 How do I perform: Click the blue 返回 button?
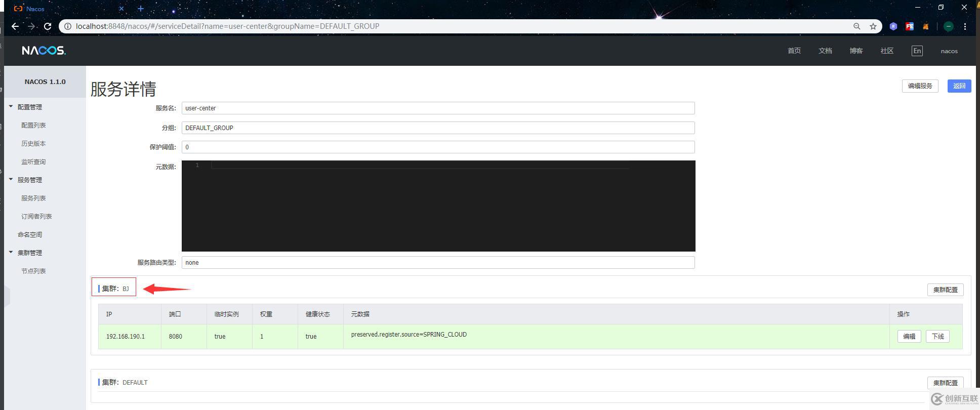(x=959, y=86)
